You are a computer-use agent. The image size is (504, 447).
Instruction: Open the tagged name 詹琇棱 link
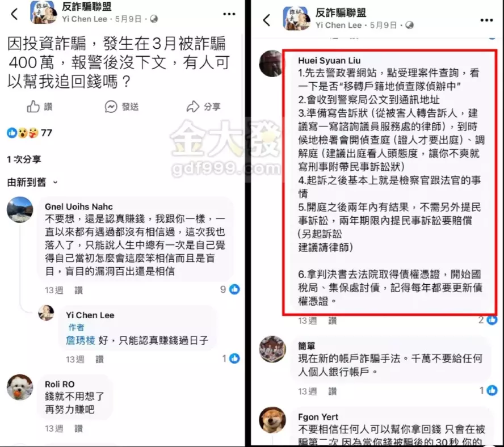81,340
